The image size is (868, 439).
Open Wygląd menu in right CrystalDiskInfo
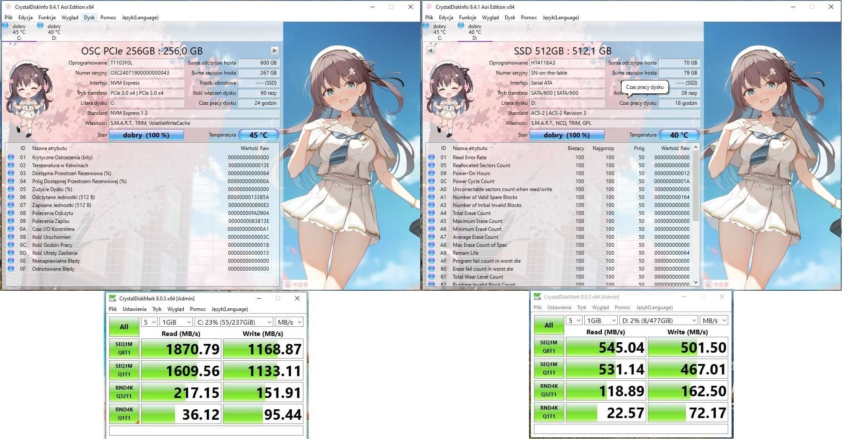490,18
